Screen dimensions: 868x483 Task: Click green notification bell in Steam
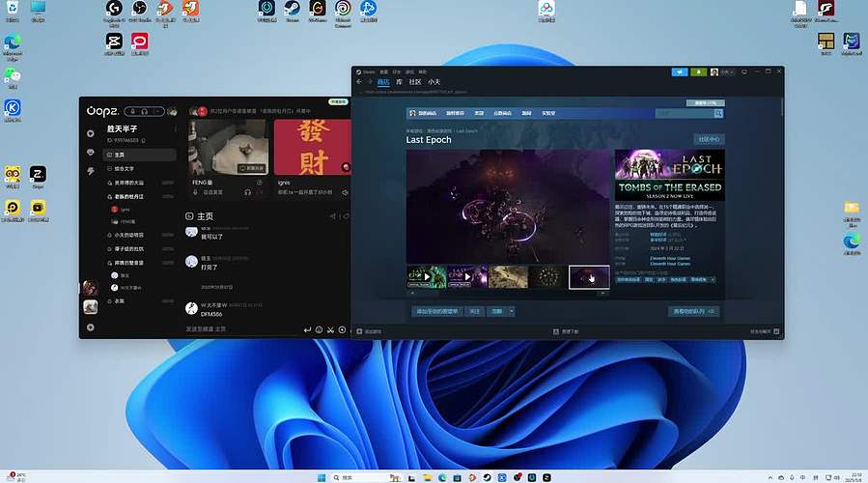point(699,72)
